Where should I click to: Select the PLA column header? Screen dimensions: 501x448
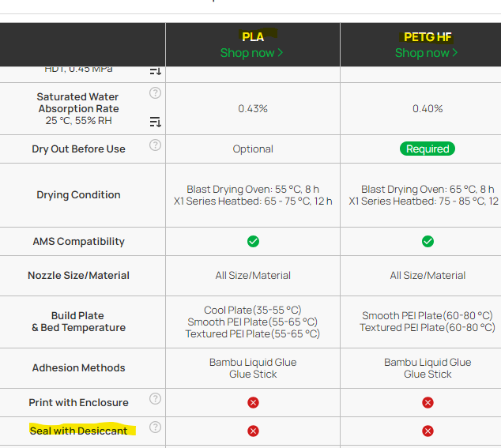pos(253,36)
